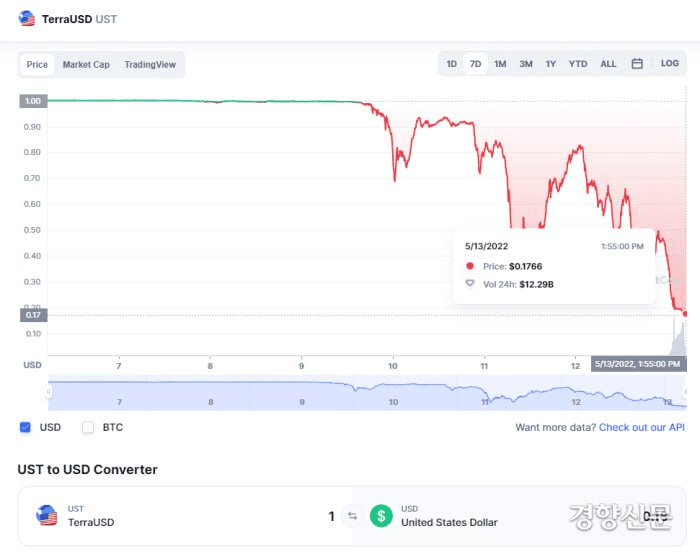Click the green dollar sign USD icon
The image size is (700, 554).
point(381,516)
